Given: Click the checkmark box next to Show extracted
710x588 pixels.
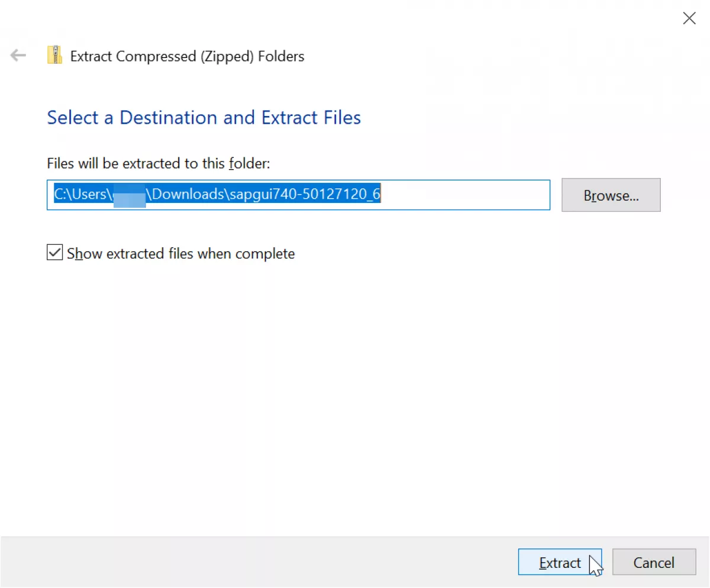Looking at the screenshot, I should (54, 253).
